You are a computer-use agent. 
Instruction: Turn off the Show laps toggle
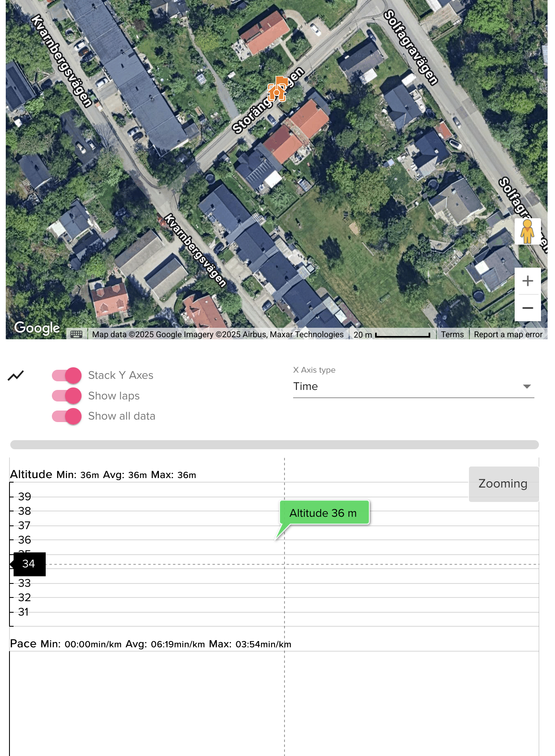(x=66, y=396)
